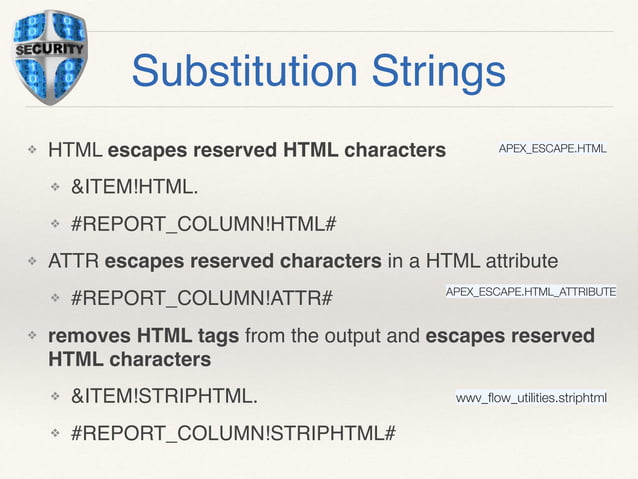Click the bullet before #REPORT_COLUMN!STRIPHTML#
This screenshot has height=479, width=638.
click(57, 433)
